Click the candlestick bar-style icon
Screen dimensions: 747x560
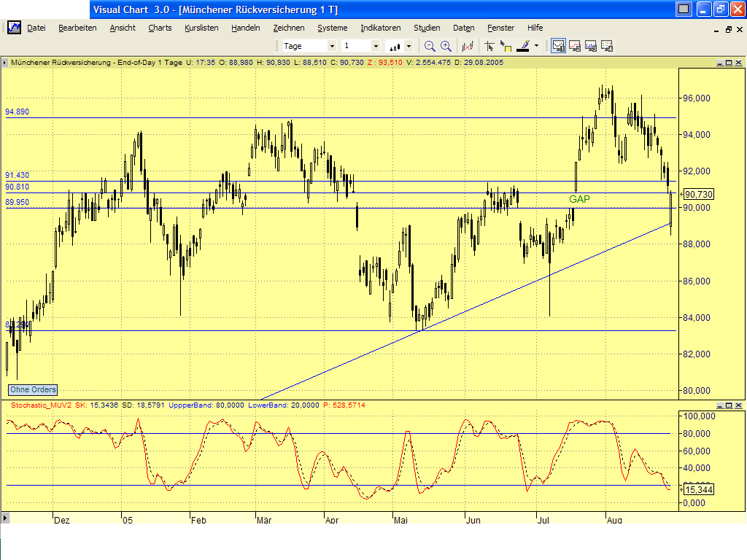pos(394,45)
